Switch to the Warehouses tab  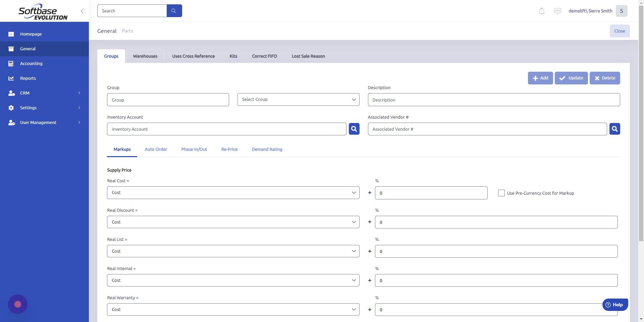click(145, 56)
